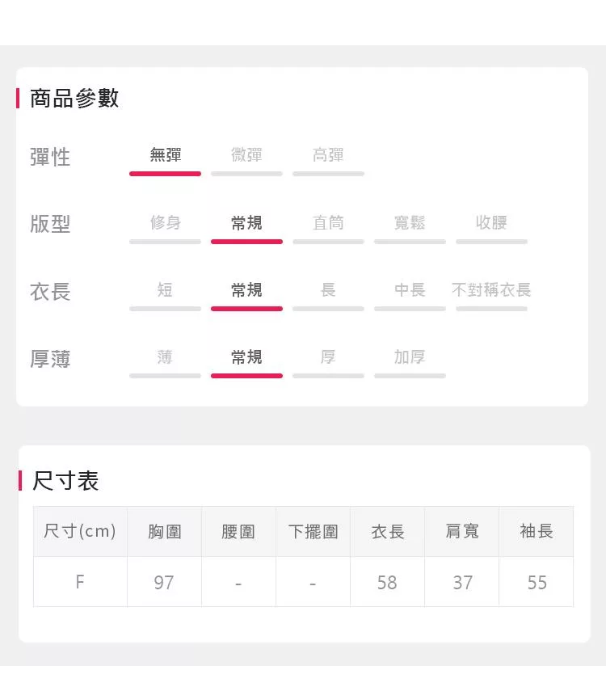Select 微彈 elasticity option
Viewport: 606px width, 700px height.
pos(246,156)
